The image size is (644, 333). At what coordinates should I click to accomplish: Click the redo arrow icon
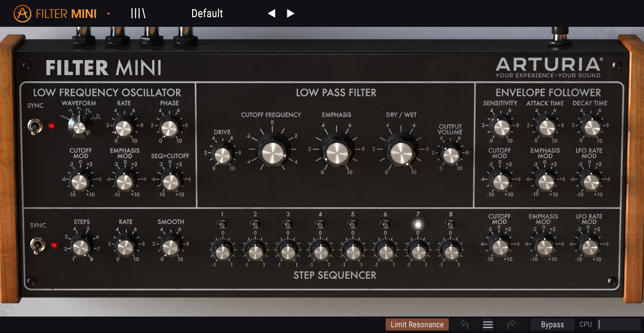pyautogui.click(x=511, y=324)
